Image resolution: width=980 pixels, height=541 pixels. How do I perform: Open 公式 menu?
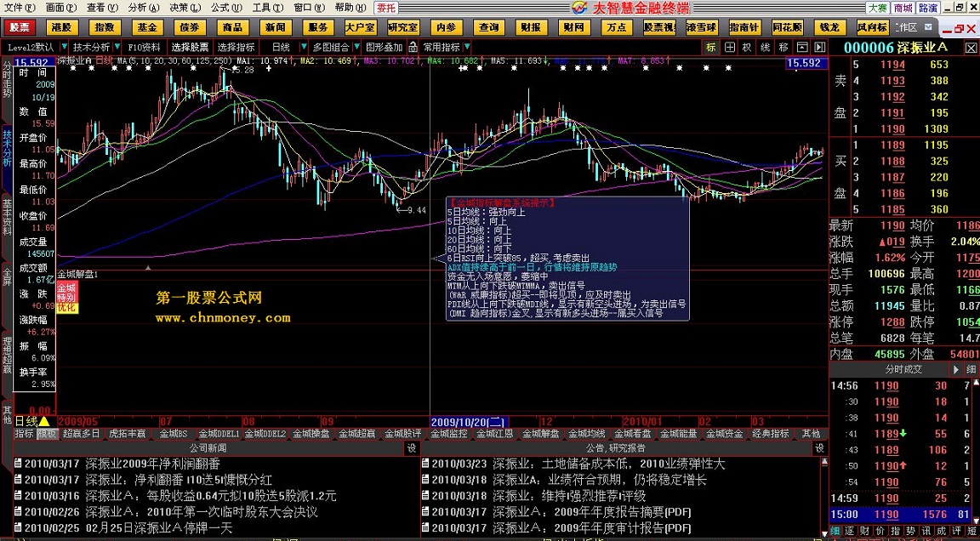tap(226, 8)
